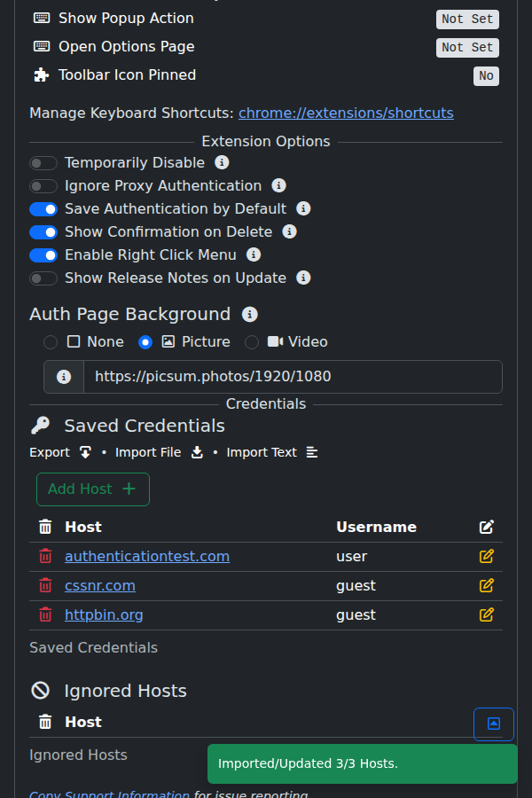Image resolution: width=532 pixels, height=798 pixels.
Task: Edit the guest credential for cssnr.com
Action: click(x=486, y=585)
